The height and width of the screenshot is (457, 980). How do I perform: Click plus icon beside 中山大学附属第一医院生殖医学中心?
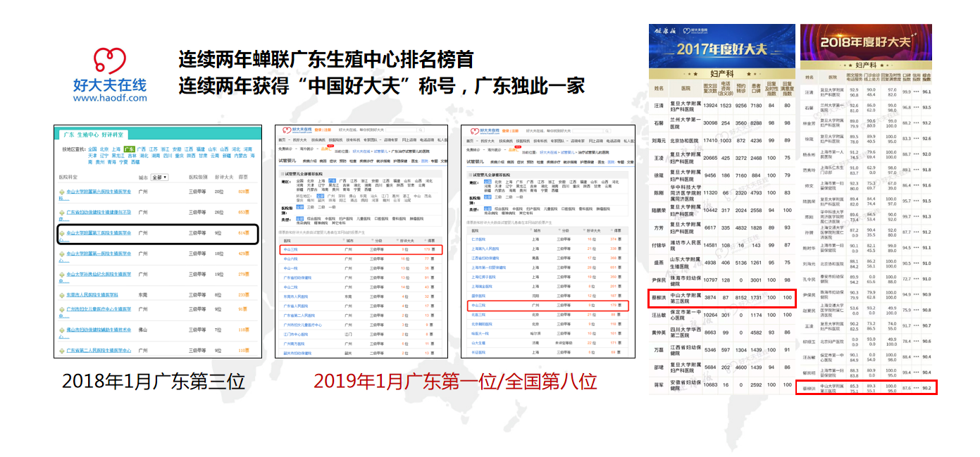[x=61, y=253]
